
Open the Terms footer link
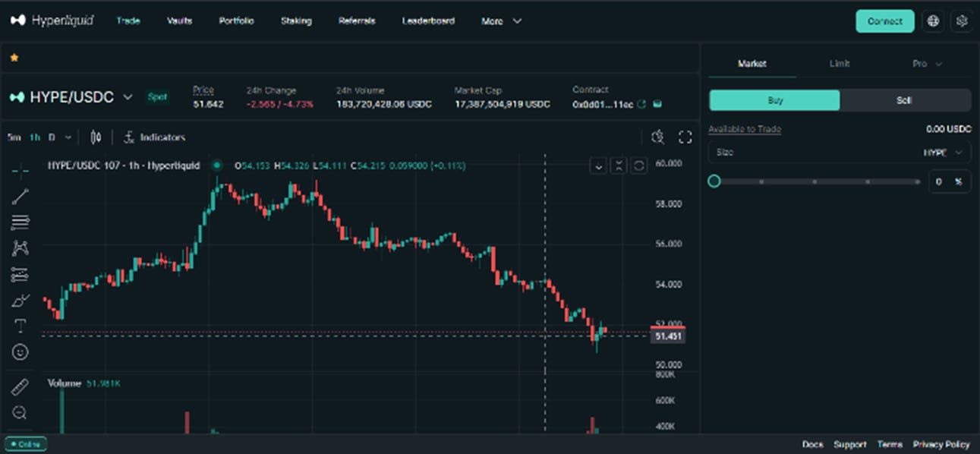coord(890,444)
